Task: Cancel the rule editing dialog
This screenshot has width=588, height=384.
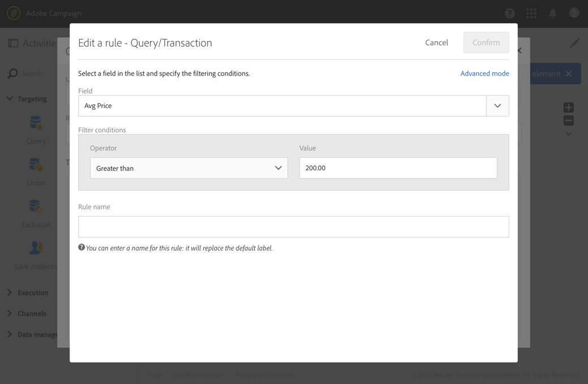Action: pyautogui.click(x=436, y=42)
